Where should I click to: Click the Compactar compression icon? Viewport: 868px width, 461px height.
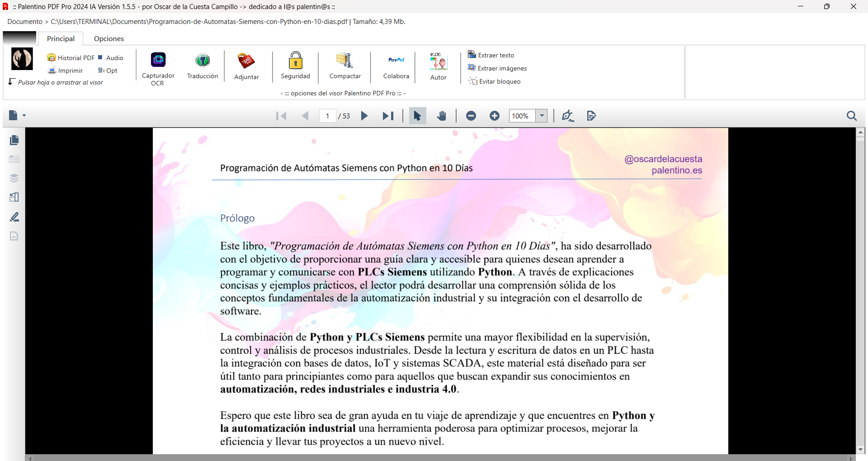coord(345,60)
